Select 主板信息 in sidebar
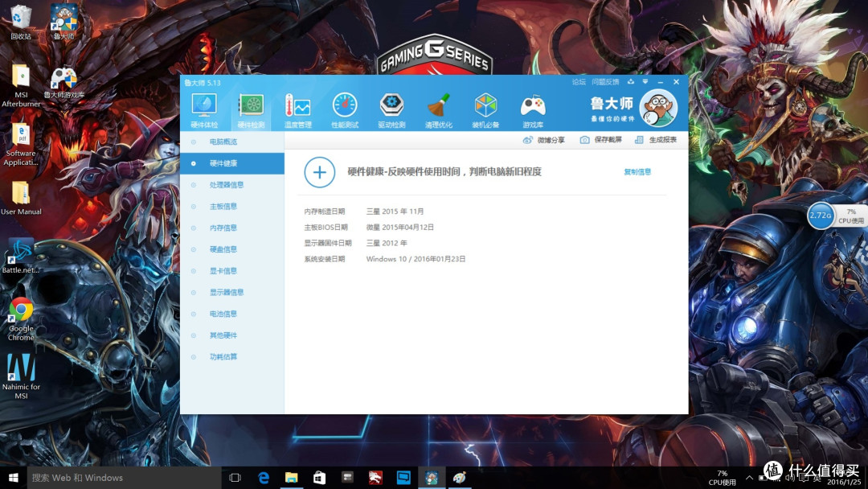 (x=232, y=207)
